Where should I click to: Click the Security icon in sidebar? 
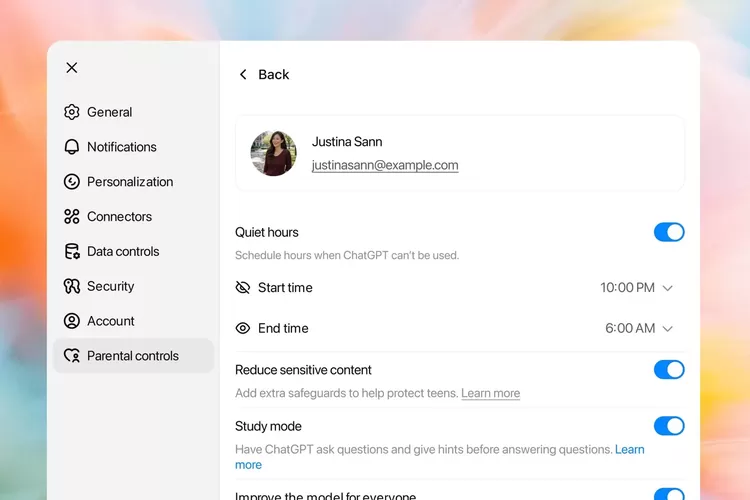tap(72, 286)
